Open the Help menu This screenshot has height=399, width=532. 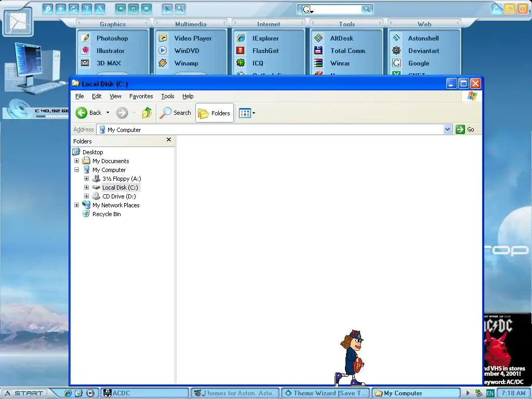click(x=188, y=96)
